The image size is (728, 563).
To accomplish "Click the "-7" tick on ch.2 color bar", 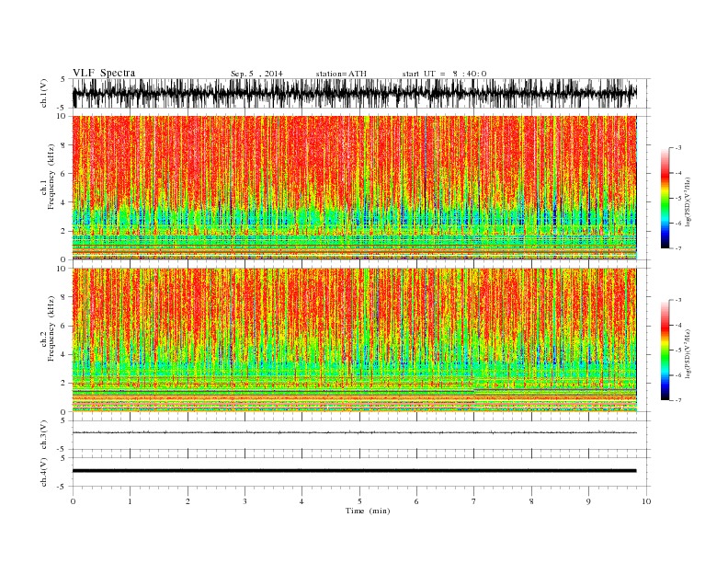I will 677,400.
